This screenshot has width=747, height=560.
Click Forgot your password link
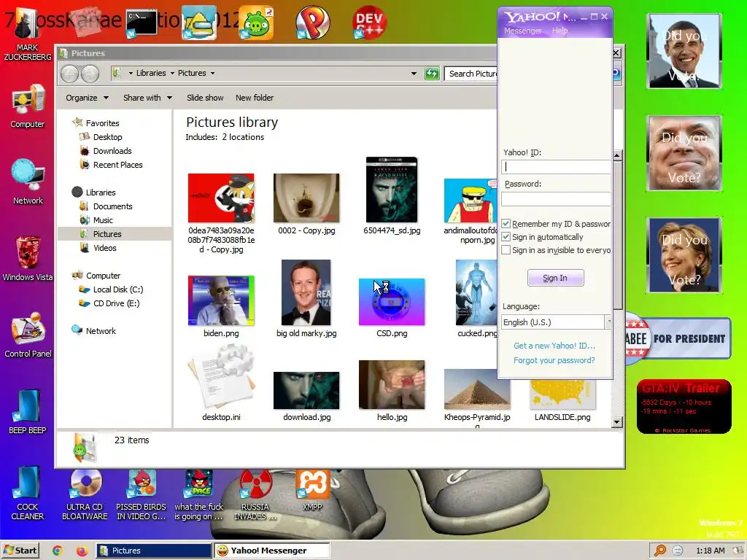(x=554, y=360)
